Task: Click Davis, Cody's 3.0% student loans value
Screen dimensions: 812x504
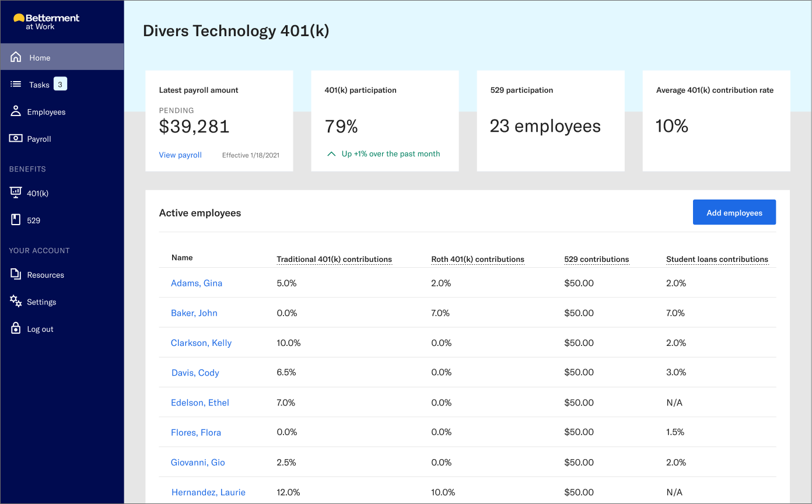Action: (x=676, y=372)
